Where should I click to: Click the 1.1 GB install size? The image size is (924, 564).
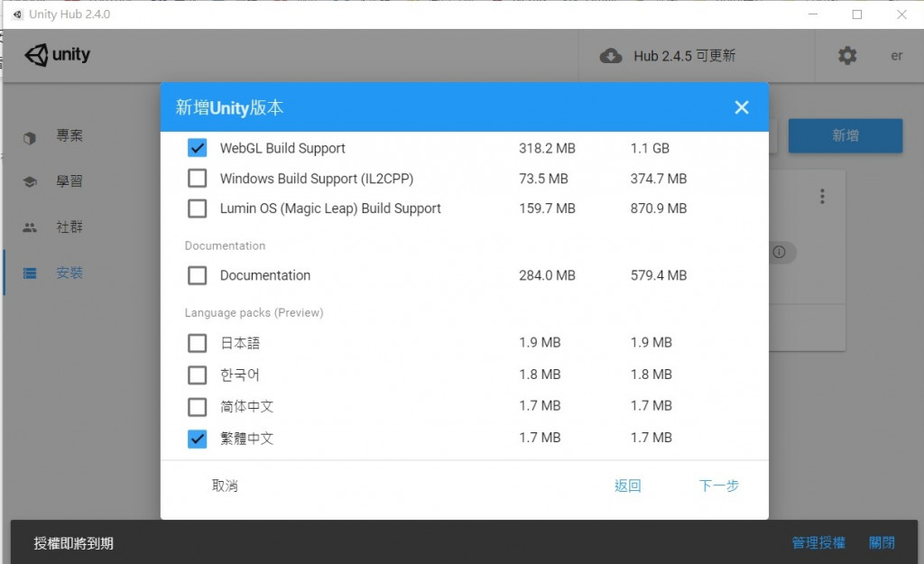(x=650, y=149)
